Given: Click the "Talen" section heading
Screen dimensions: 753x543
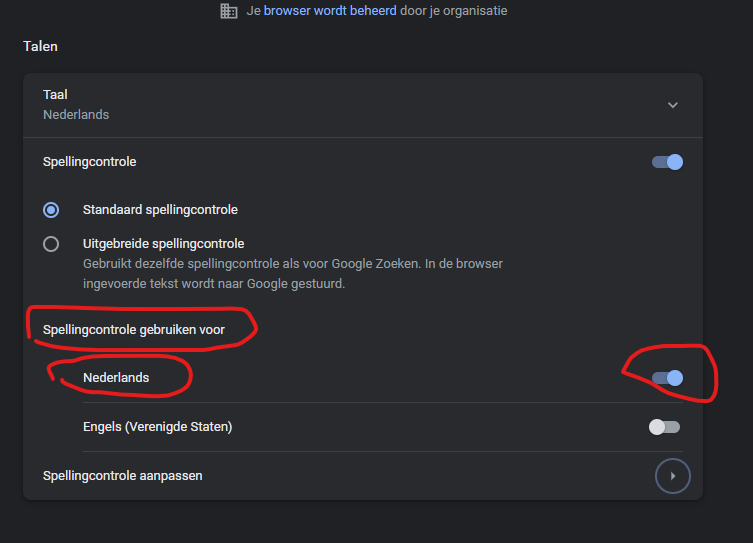Looking at the screenshot, I should coord(40,46).
